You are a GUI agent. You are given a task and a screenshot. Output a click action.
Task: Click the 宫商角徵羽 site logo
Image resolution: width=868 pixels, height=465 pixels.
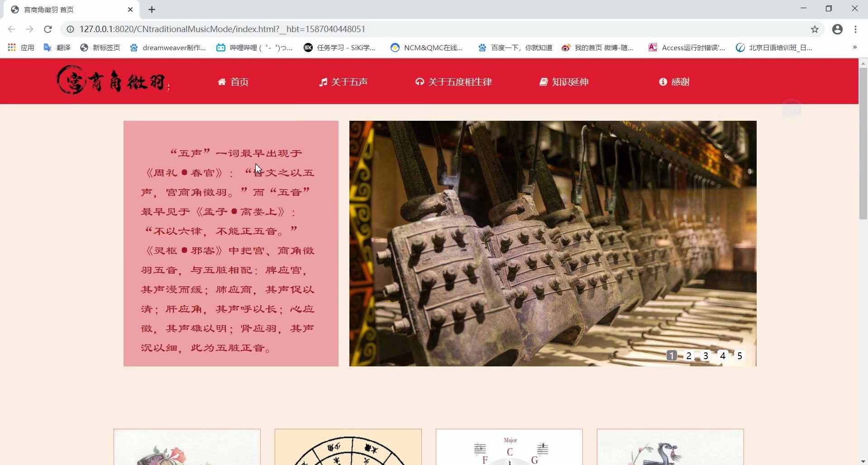[x=113, y=80]
